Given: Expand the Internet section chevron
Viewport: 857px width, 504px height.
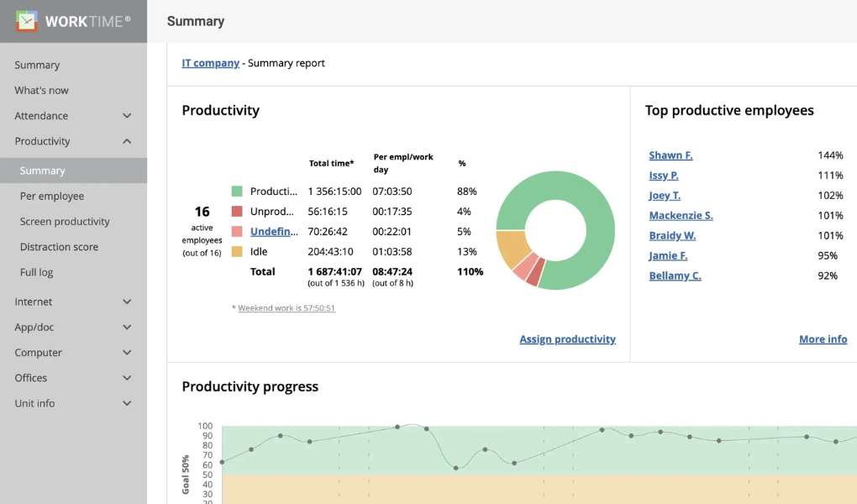Looking at the screenshot, I should [x=127, y=302].
